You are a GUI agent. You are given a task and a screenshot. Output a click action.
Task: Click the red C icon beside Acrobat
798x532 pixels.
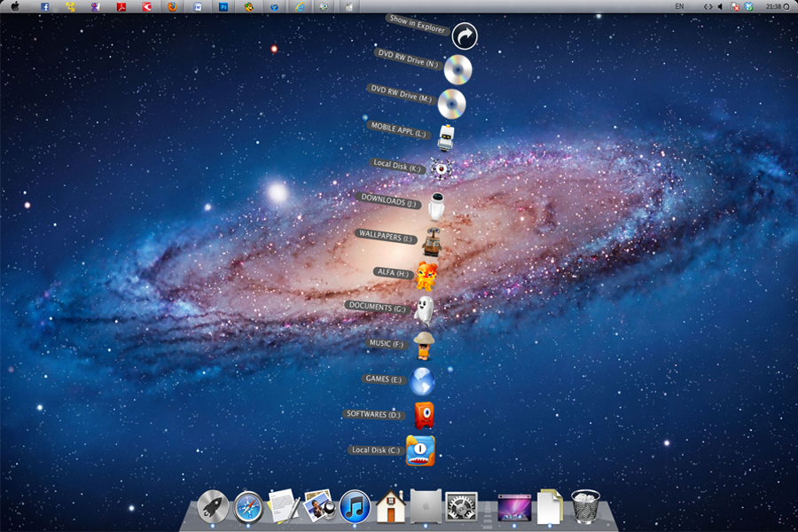[x=146, y=6]
